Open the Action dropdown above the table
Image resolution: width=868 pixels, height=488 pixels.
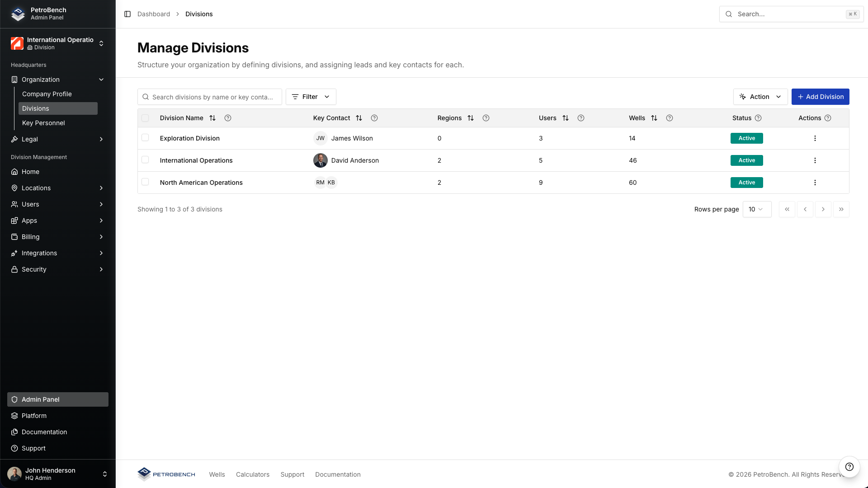[760, 97]
